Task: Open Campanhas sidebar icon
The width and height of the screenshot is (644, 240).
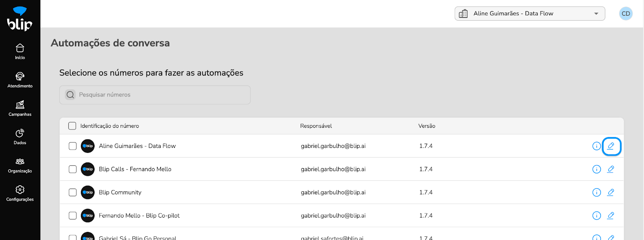Action: click(x=20, y=105)
